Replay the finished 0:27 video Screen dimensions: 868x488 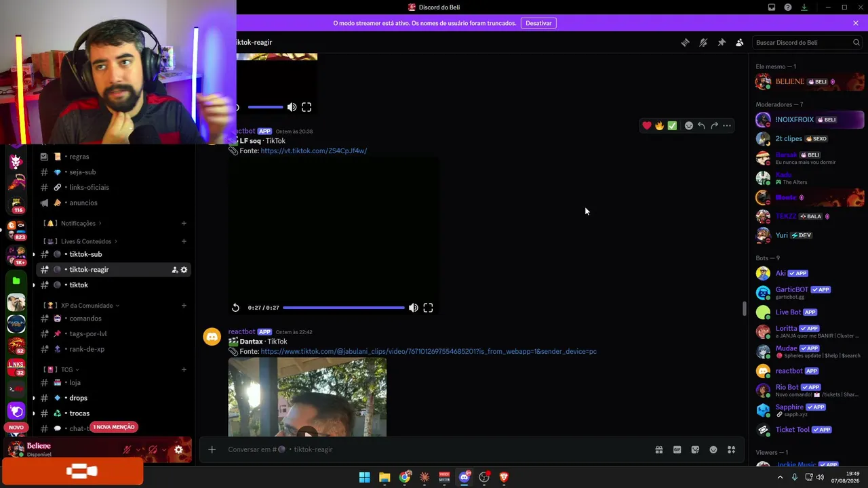point(235,308)
